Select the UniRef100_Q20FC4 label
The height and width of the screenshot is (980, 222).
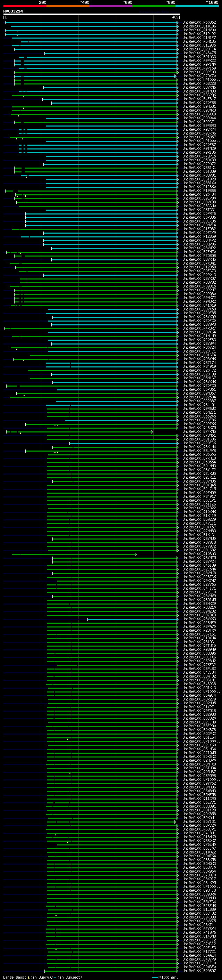pos(199,49)
